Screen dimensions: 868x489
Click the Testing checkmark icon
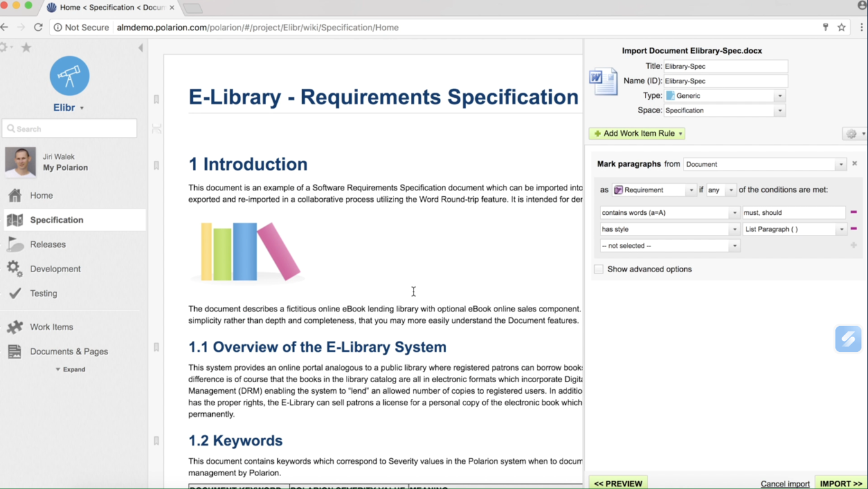point(15,293)
